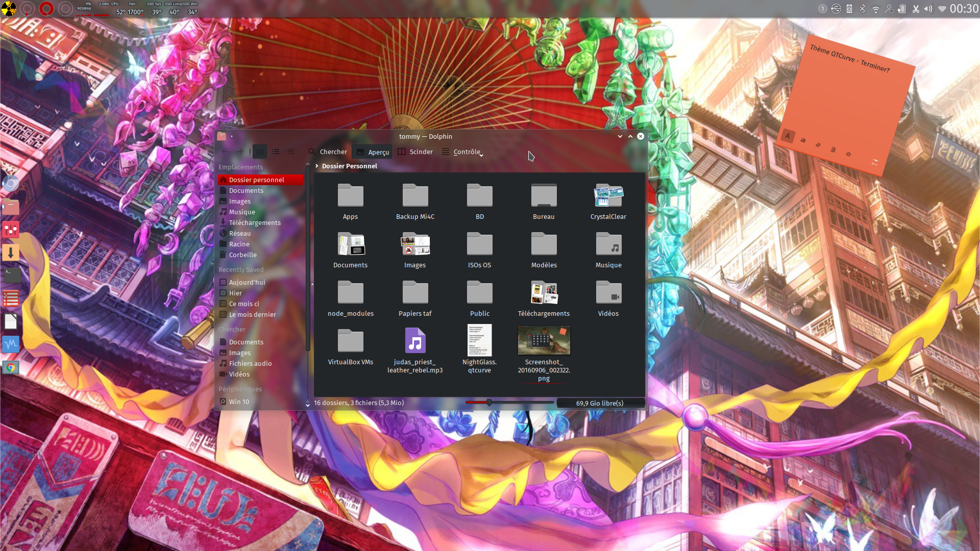Open the radioactive application launcher

(8, 9)
